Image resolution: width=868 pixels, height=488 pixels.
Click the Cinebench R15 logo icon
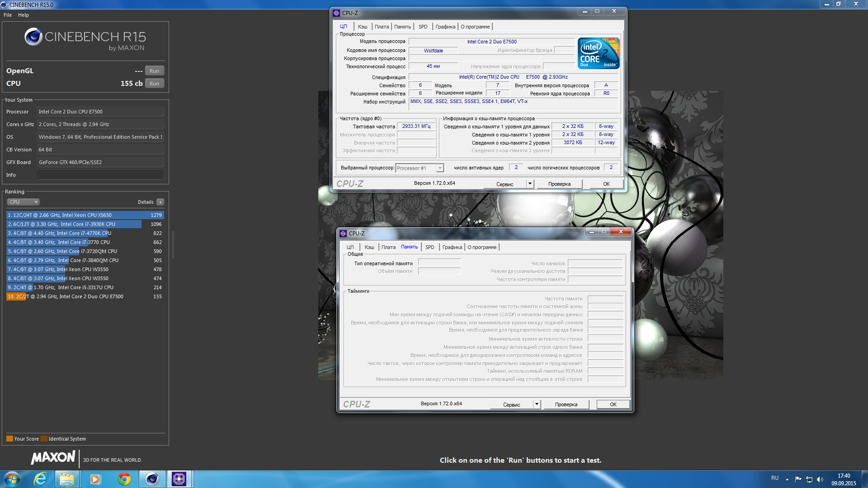pos(33,37)
